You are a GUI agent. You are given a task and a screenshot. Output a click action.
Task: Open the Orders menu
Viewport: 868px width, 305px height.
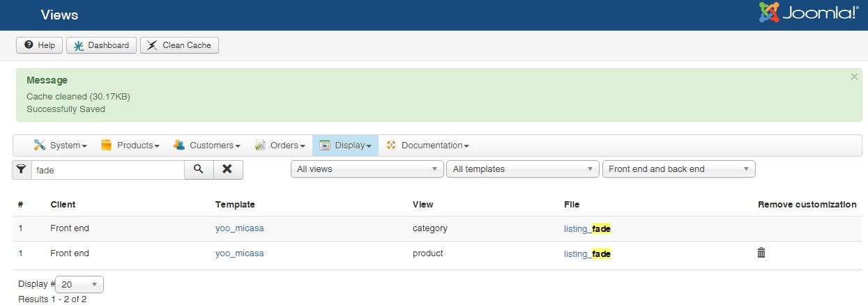(280, 146)
